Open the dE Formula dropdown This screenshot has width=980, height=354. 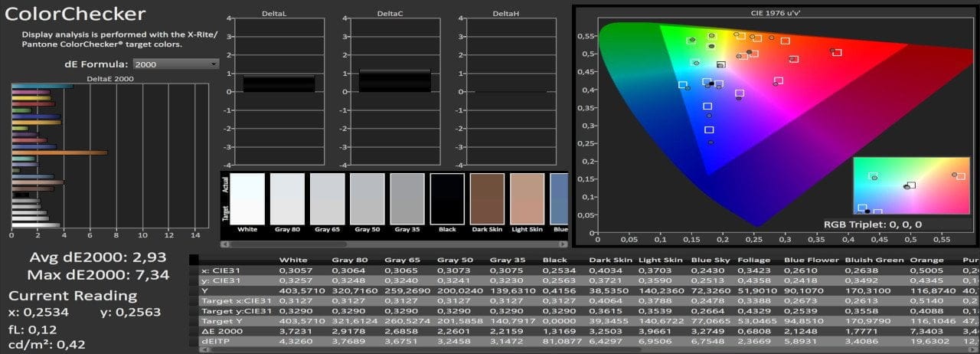[x=176, y=64]
